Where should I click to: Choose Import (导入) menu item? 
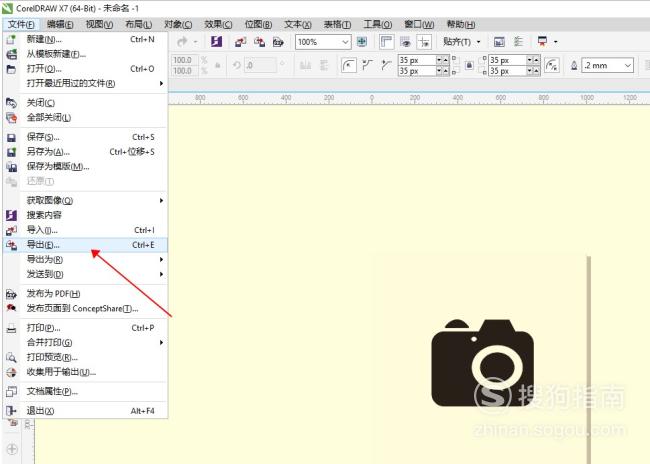[x=85, y=230]
